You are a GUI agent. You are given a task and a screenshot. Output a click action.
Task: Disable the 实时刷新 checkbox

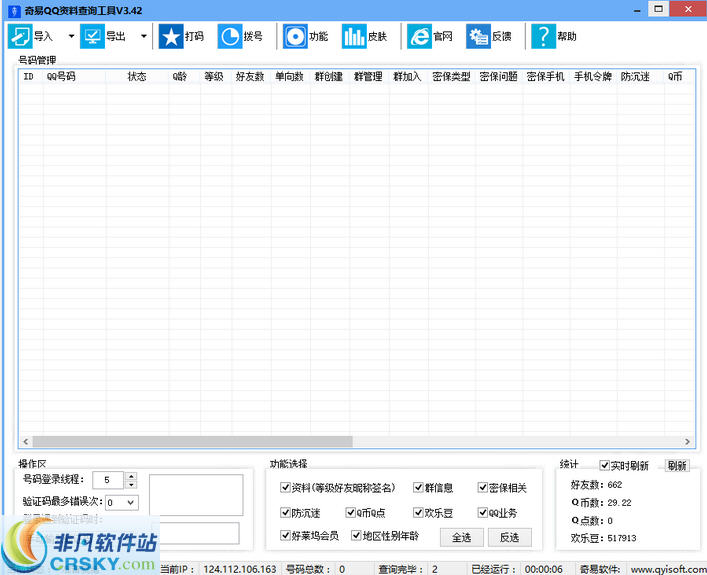point(604,465)
